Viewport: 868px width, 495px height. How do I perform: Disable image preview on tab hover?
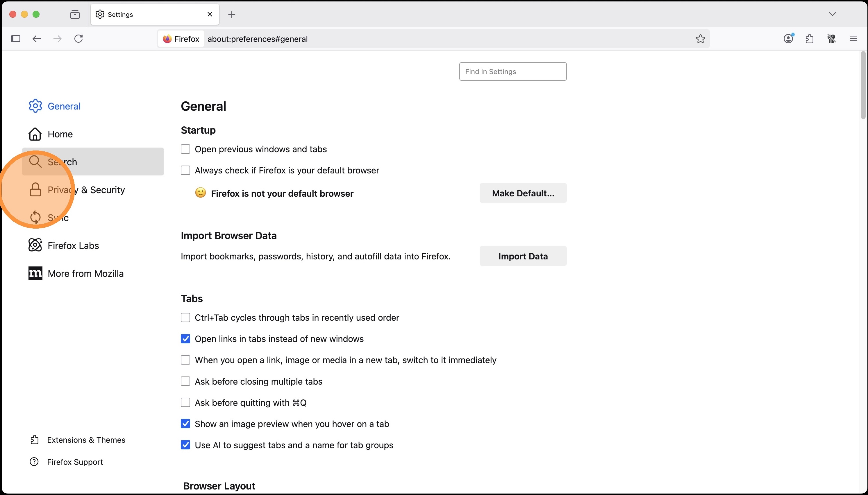coord(185,424)
